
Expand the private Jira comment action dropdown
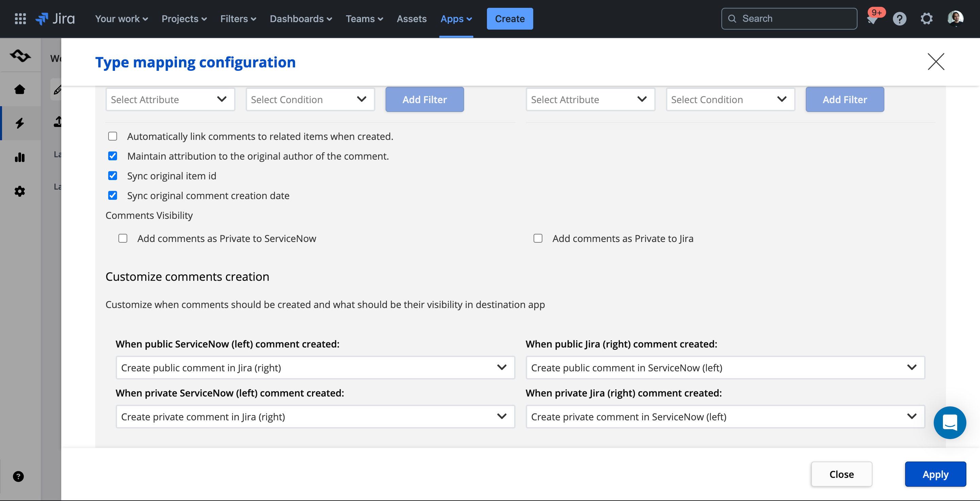tap(725, 417)
